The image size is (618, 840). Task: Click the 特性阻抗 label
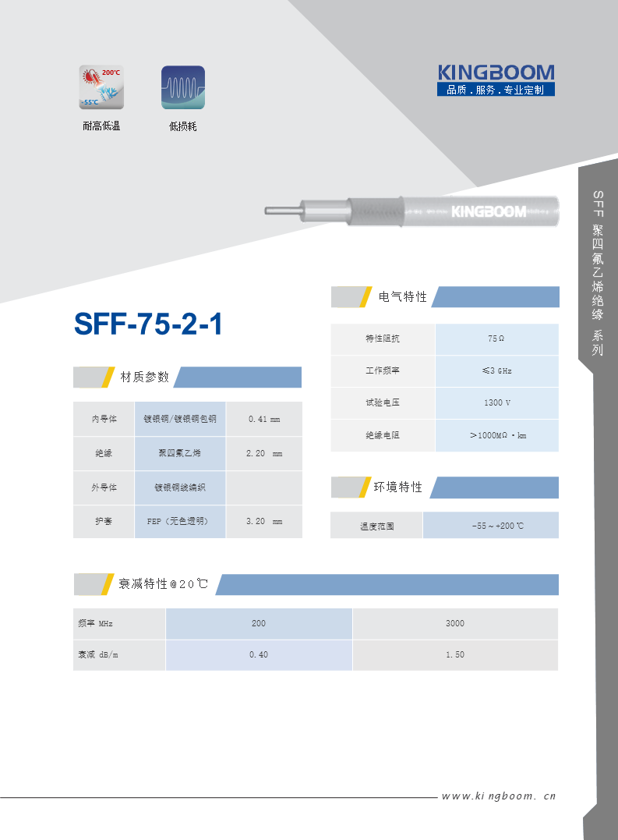383,338
